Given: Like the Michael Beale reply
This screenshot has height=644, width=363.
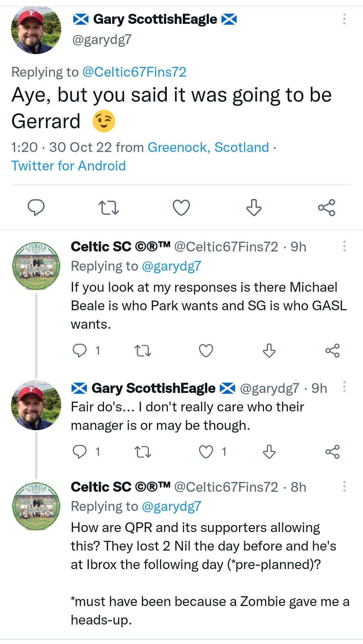Looking at the screenshot, I should click(x=206, y=351).
